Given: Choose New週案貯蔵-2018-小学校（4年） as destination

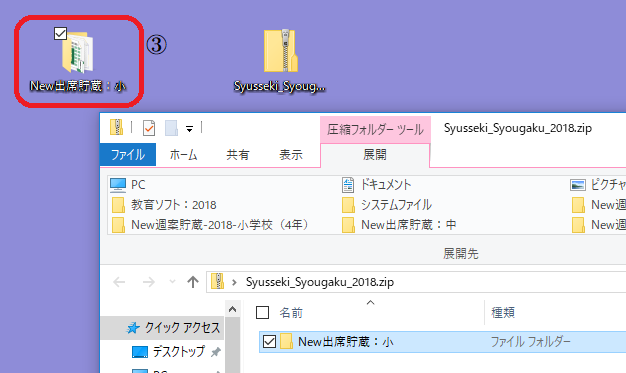Looking at the screenshot, I should 211,225.
